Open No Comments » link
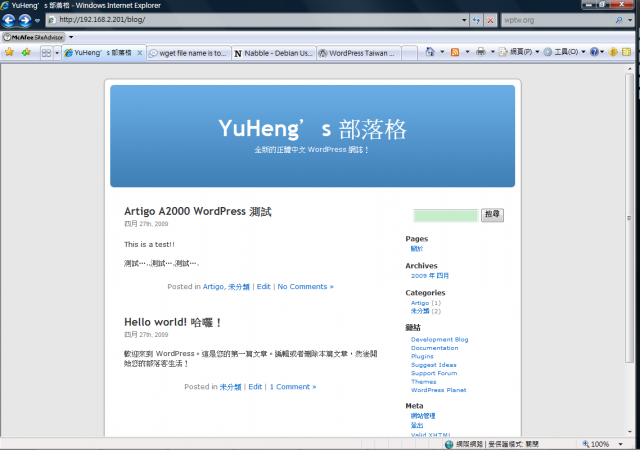Viewport: 640px width, 450px height. coord(305,287)
